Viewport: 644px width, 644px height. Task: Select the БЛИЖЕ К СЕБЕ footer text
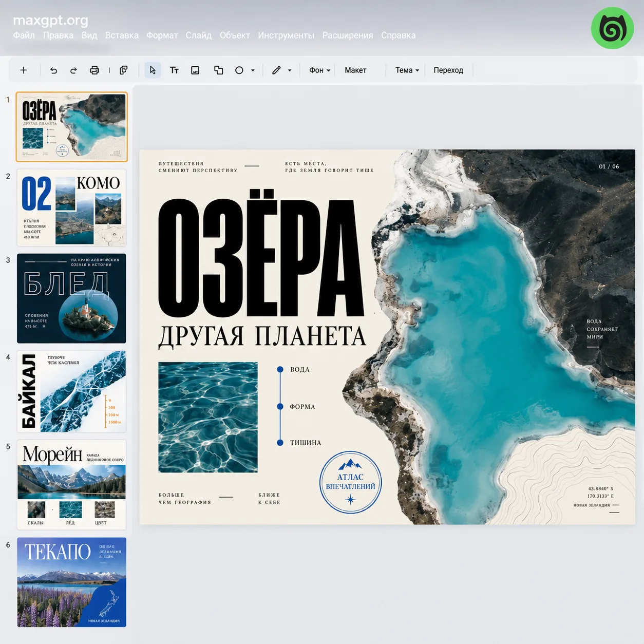pos(269,499)
